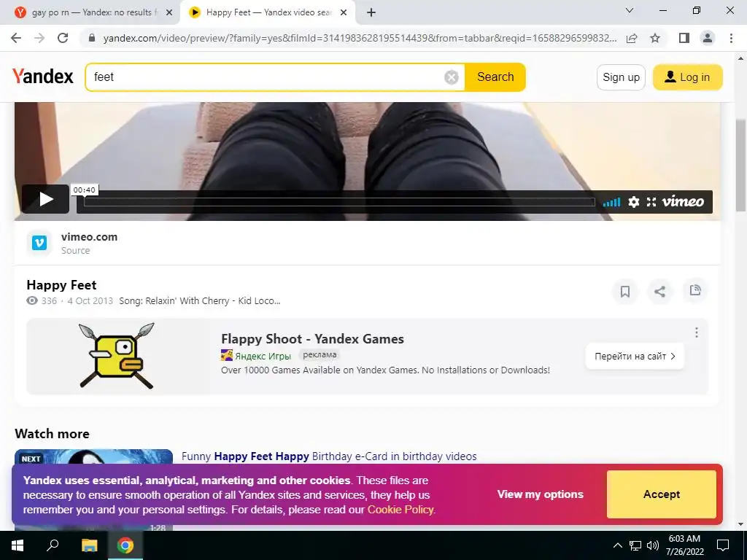Open the taskbar clock and date

pyautogui.click(x=684, y=545)
